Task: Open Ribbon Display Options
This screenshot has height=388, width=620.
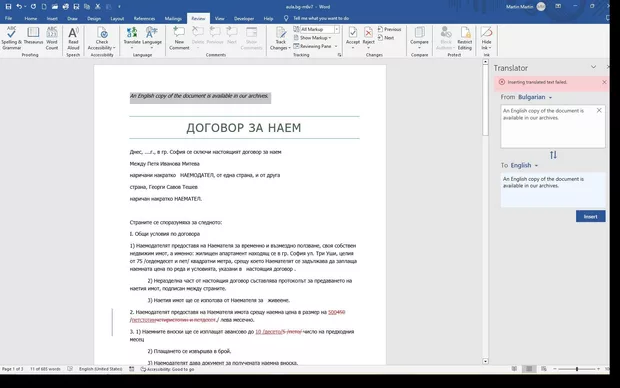Action: [x=558, y=6]
